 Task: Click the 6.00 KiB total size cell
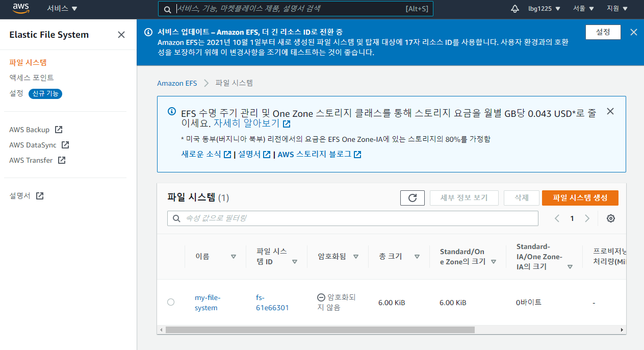pos(392,303)
